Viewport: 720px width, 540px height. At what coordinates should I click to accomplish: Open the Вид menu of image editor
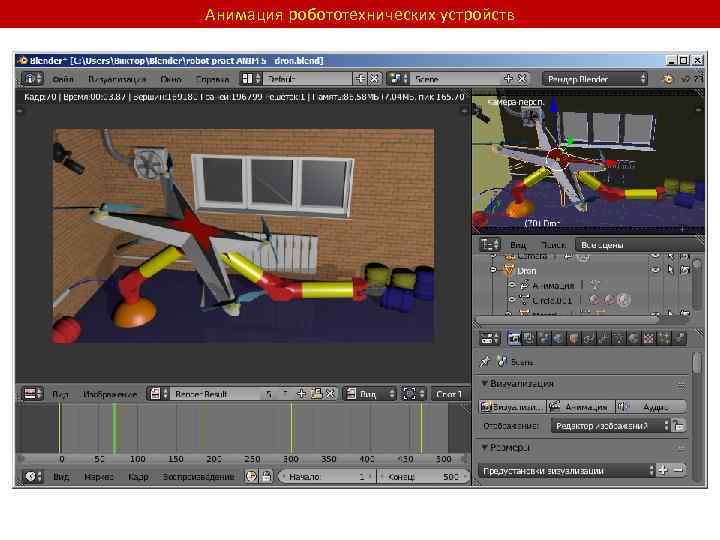tap(60, 394)
